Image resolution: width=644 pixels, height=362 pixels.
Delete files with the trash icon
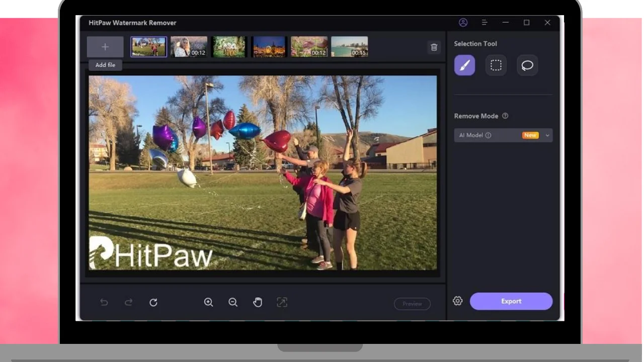tap(434, 47)
